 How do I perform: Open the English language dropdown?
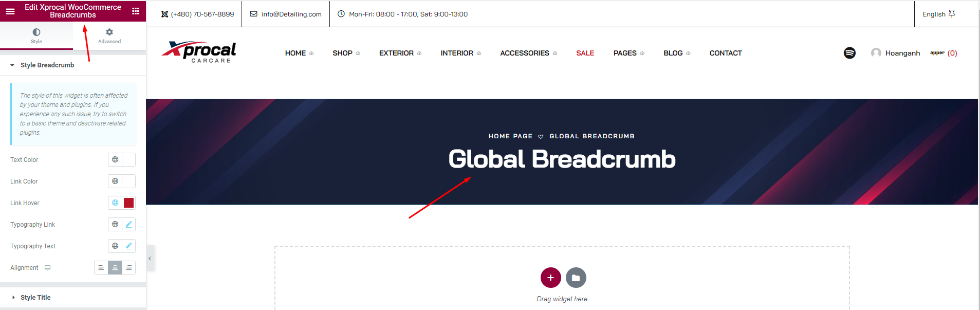pyautogui.click(x=938, y=14)
